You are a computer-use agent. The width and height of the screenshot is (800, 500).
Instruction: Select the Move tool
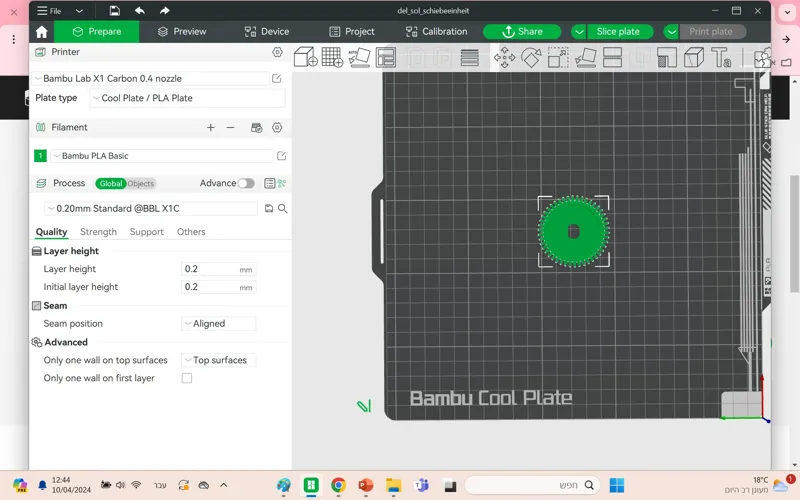pyautogui.click(x=504, y=57)
